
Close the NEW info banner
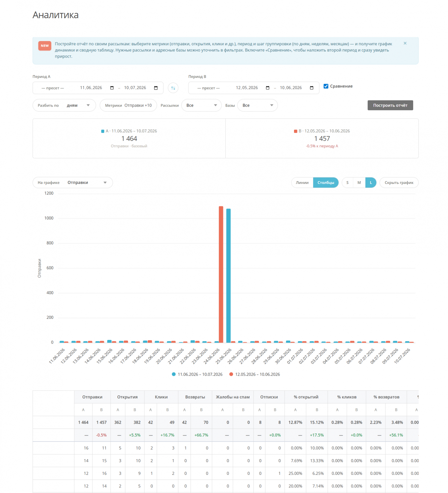tap(405, 43)
